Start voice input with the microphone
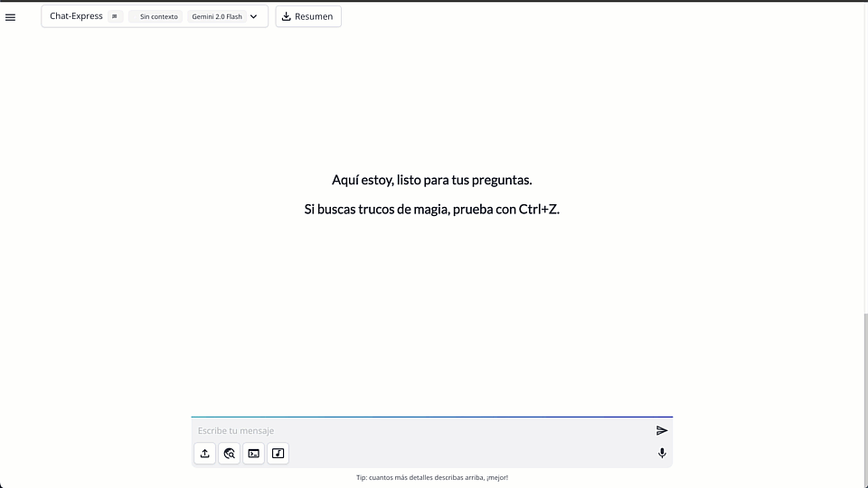Image resolution: width=868 pixels, height=488 pixels. (x=662, y=453)
